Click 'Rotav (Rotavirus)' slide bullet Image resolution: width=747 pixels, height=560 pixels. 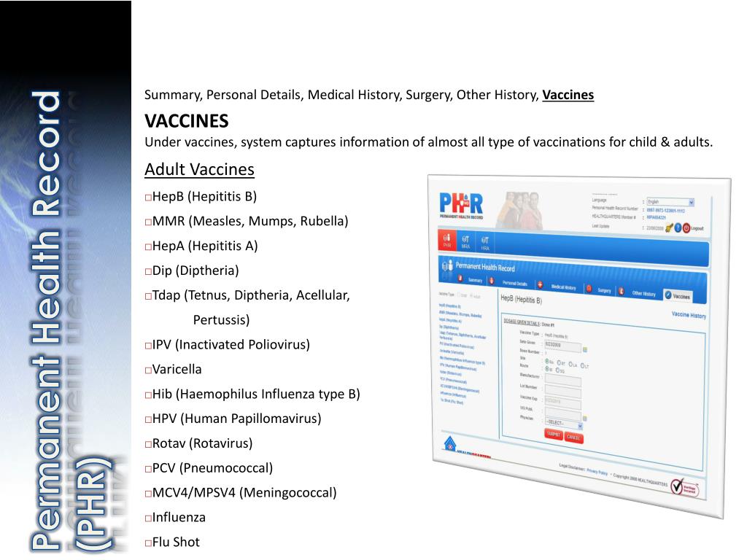(203, 443)
